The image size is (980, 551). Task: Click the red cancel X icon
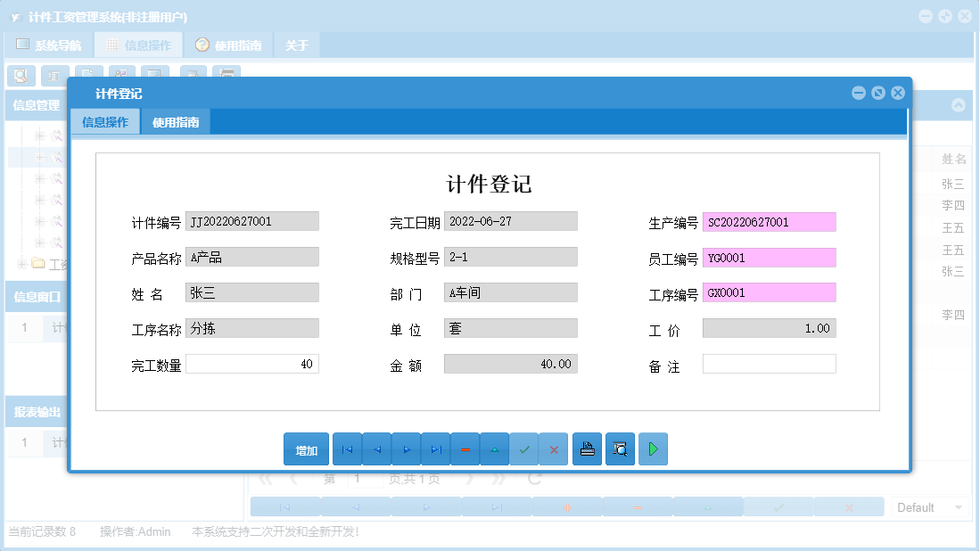point(553,448)
